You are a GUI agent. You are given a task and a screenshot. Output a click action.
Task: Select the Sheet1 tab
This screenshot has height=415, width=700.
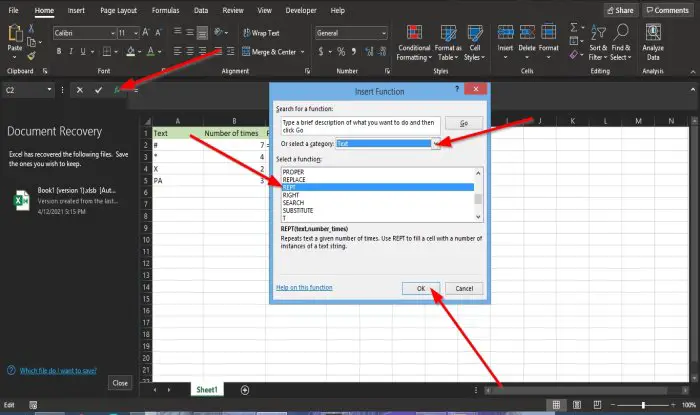click(x=207, y=390)
